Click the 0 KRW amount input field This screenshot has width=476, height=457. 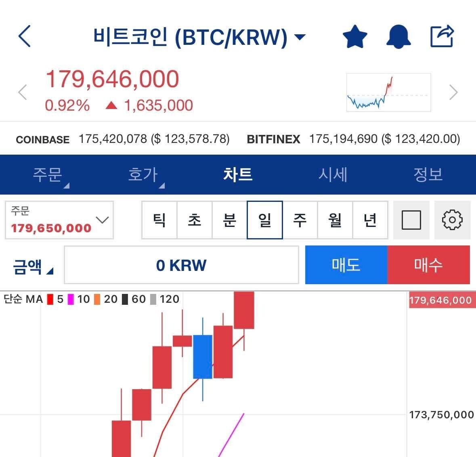click(182, 265)
